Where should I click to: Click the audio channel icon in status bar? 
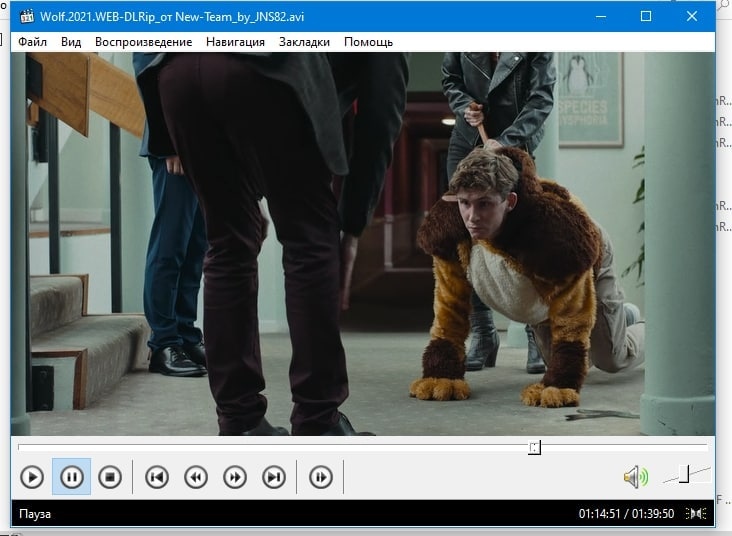tap(696, 514)
